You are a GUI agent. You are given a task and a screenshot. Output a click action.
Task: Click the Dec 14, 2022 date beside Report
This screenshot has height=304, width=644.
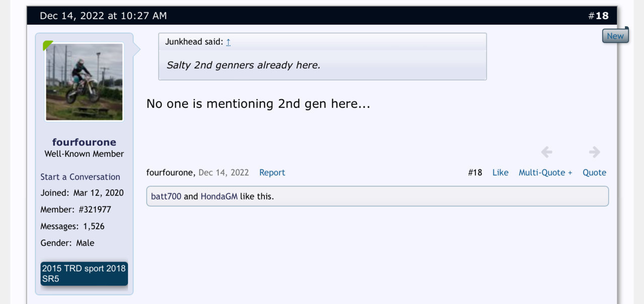point(224,172)
